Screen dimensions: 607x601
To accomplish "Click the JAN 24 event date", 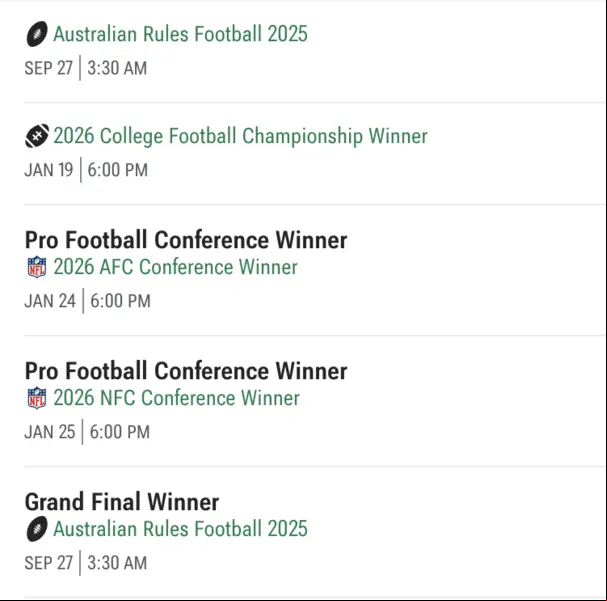I will point(50,301).
